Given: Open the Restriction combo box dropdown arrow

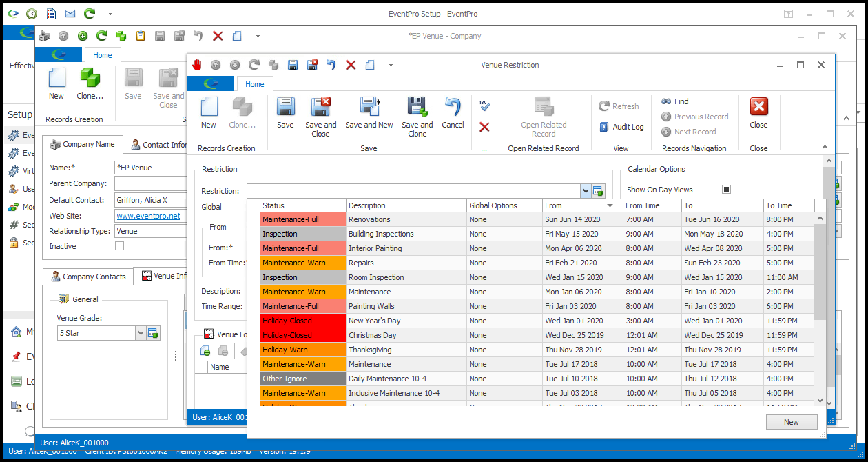Looking at the screenshot, I should [x=586, y=191].
